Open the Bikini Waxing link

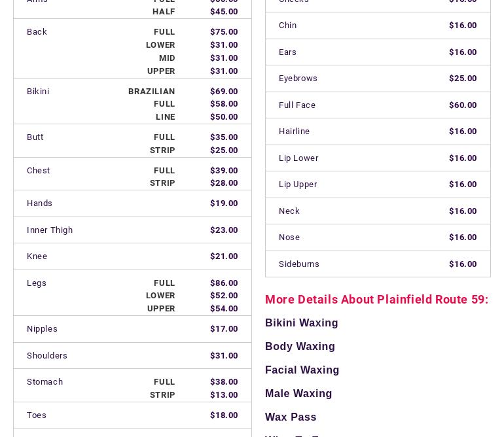point(301,323)
